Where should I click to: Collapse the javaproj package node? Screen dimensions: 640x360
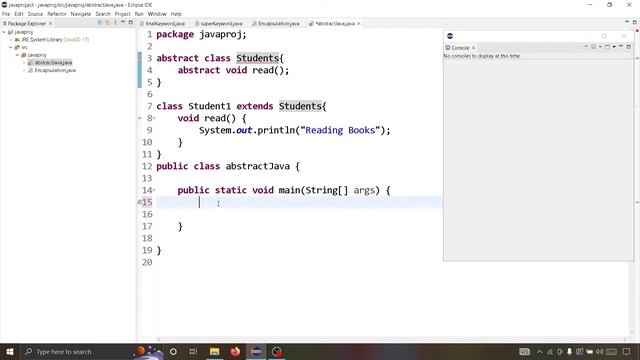coord(18,55)
